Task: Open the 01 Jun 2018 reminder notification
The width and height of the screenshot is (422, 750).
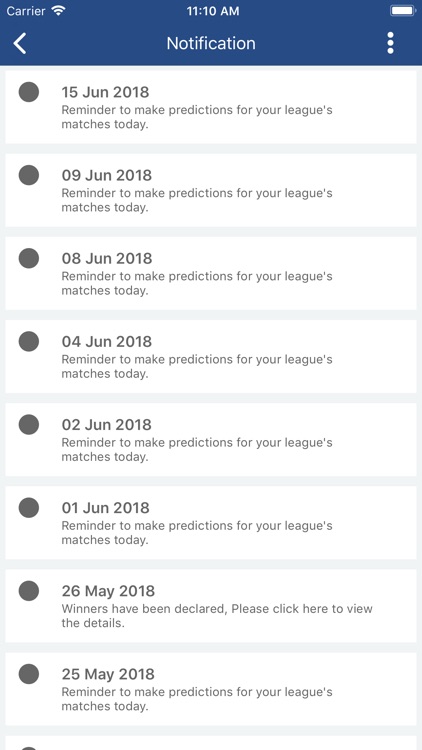Action: pos(211,523)
